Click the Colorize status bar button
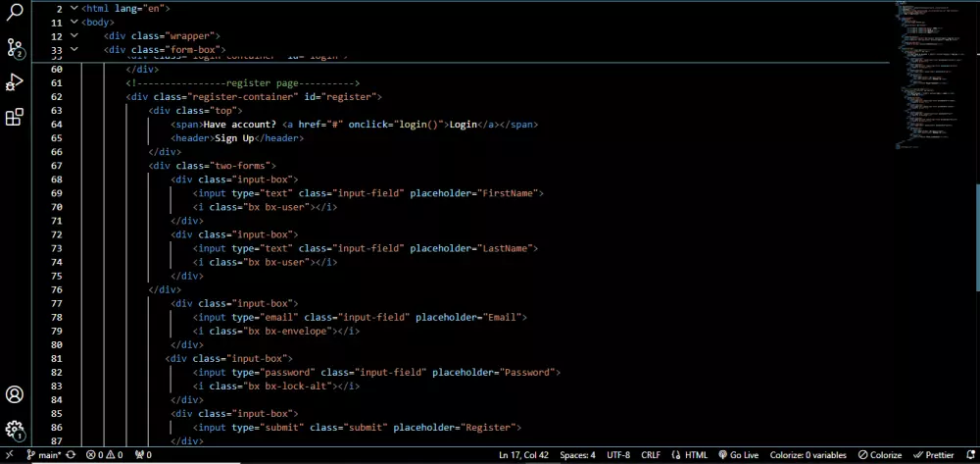Viewport: 980px width, 464px height. pos(880,454)
